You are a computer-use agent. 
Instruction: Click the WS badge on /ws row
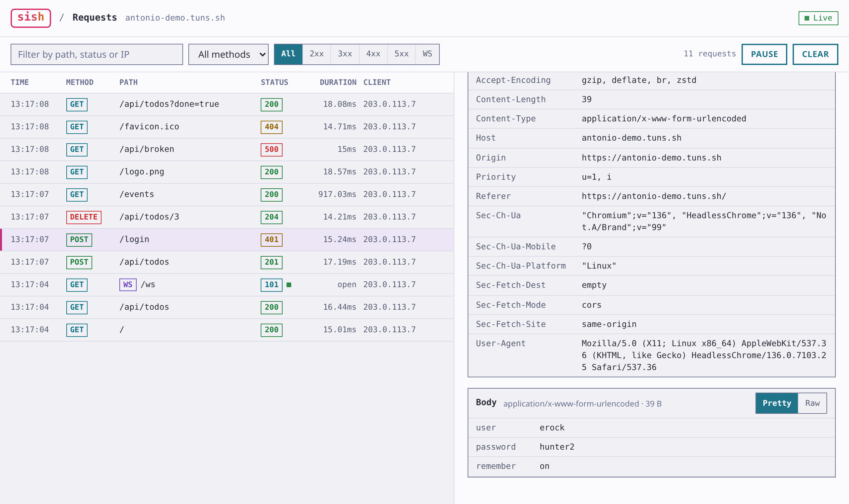pyautogui.click(x=128, y=284)
